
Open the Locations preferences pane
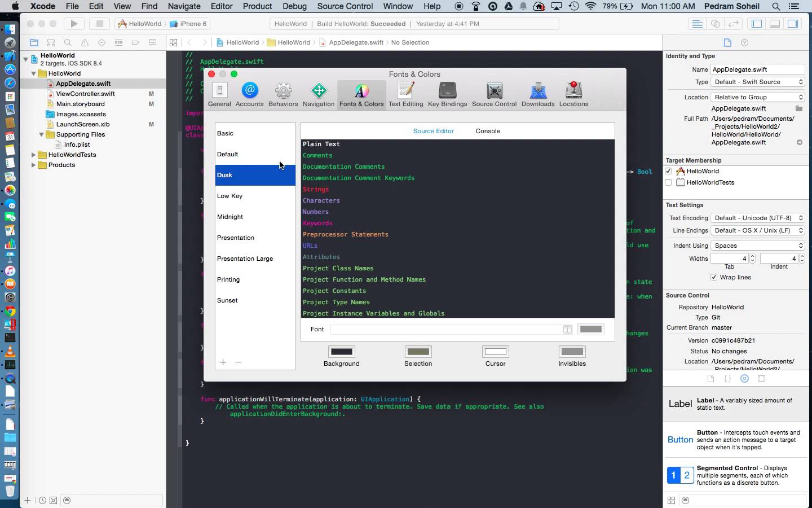573,94
